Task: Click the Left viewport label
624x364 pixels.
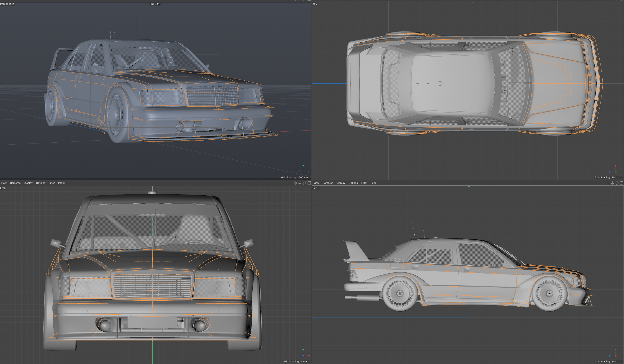Action: click(x=315, y=188)
